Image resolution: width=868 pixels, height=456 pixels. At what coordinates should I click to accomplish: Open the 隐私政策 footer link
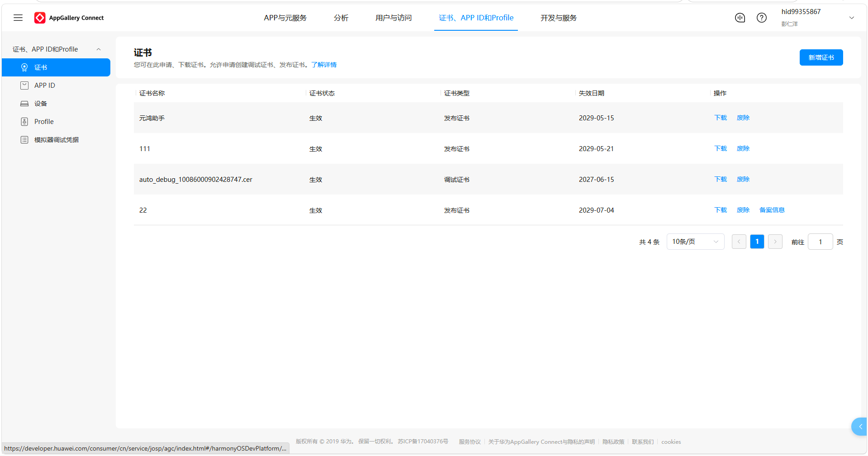tap(613, 442)
